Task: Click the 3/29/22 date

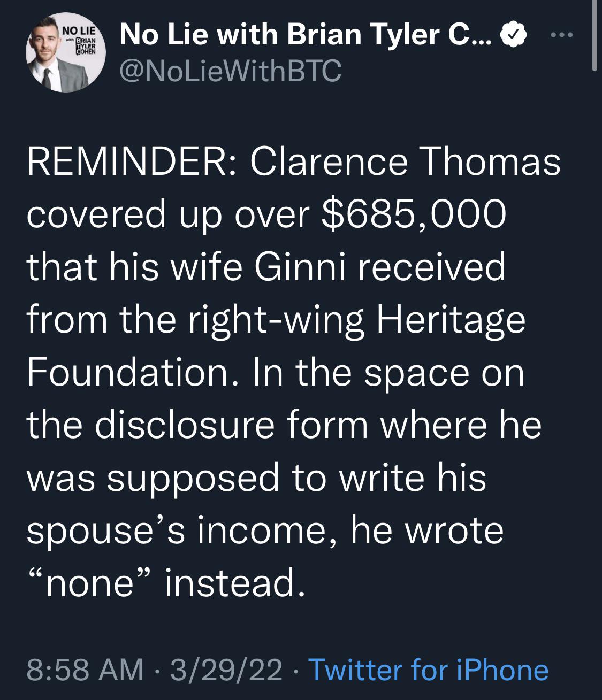Action: 226,670
